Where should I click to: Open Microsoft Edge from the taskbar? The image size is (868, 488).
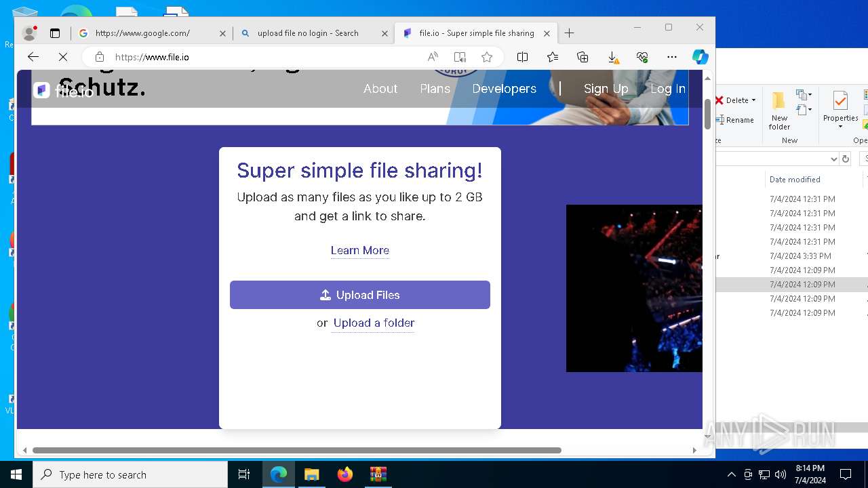(x=279, y=474)
